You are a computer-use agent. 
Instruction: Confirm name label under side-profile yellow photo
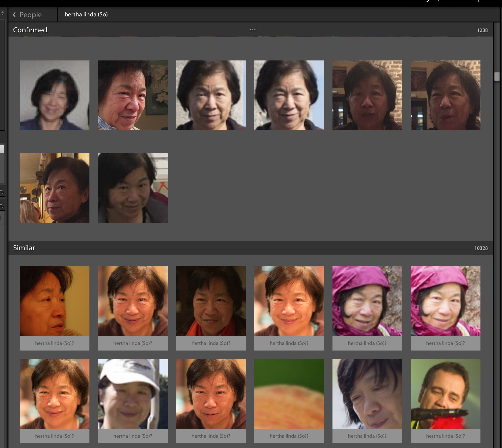[55, 343]
